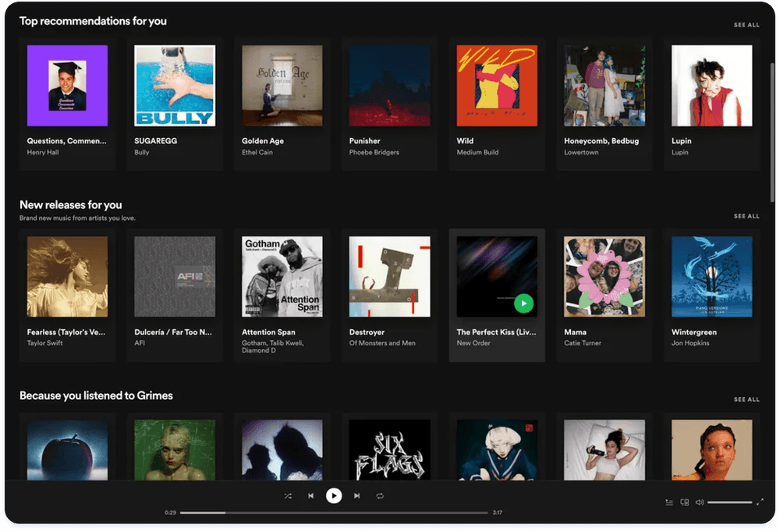Pause the currently playing song
This screenshot has height=532, width=780.
tap(334, 495)
